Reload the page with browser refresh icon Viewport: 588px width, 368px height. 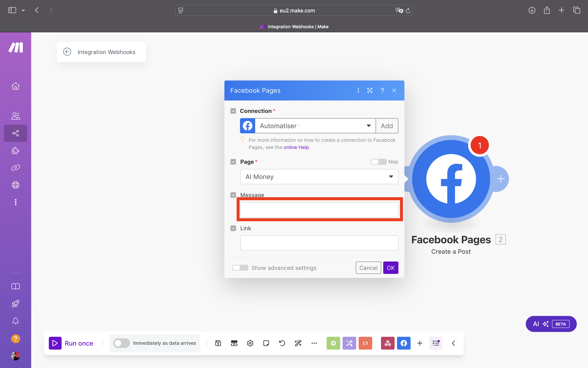point(408,10)
